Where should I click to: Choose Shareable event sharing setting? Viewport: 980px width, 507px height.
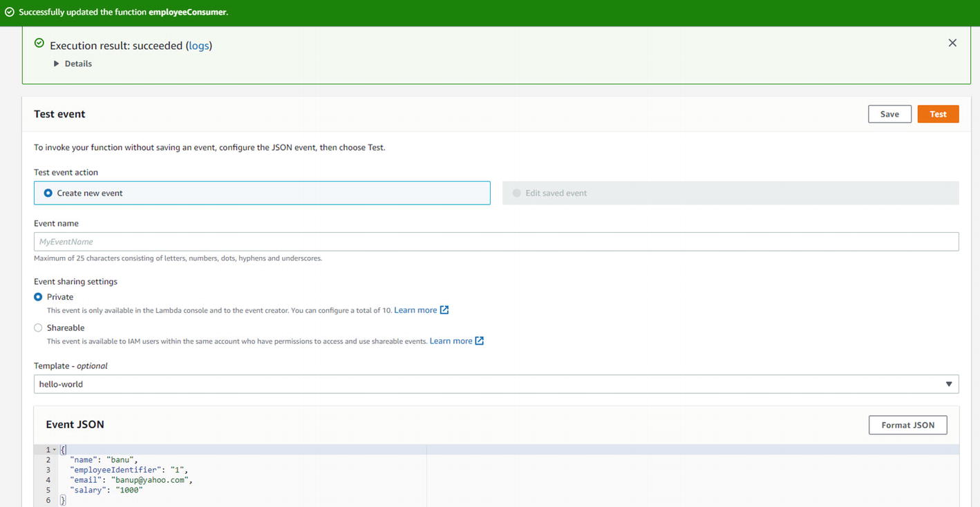[38, 328]
